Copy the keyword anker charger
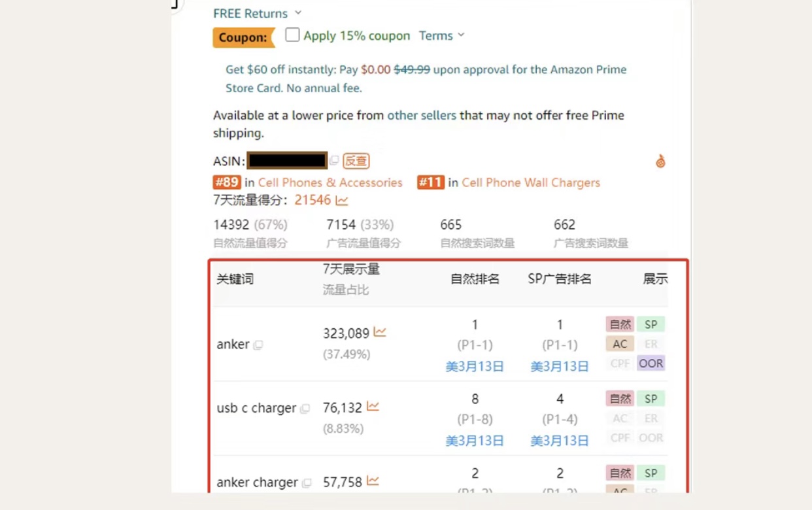 [307, 483]
